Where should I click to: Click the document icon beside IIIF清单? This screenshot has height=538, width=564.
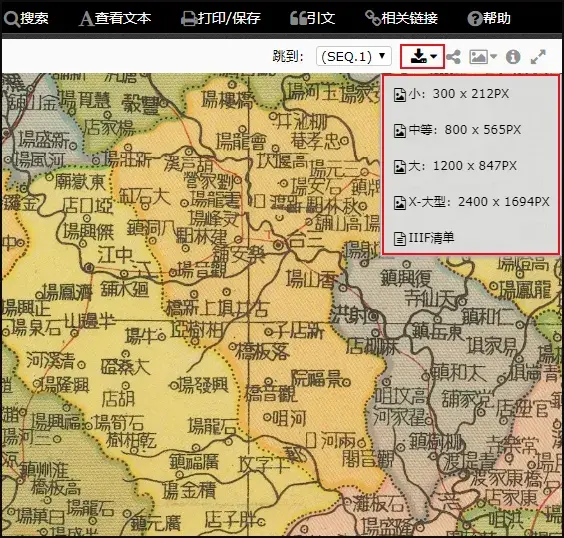pos(400,239)
